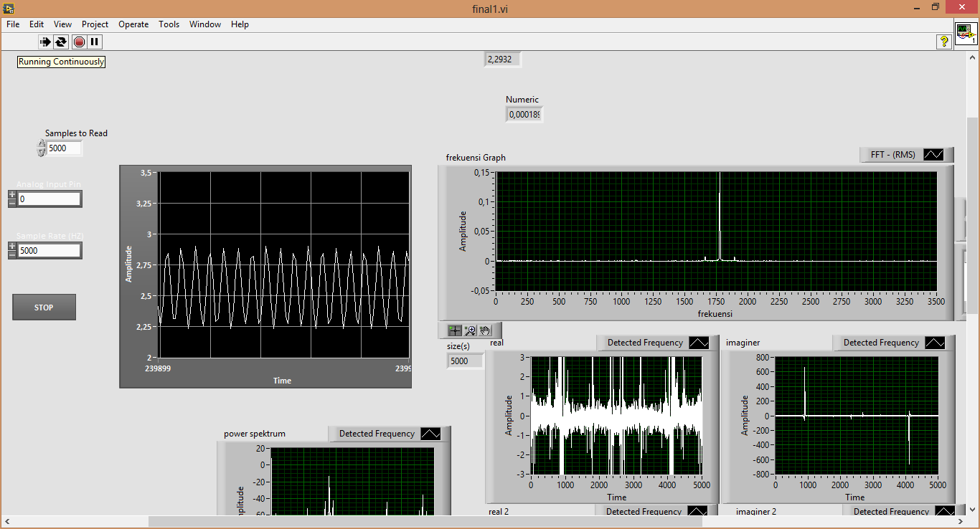Image resolution: width=980 pixels, height=529 pixels.
Task: Click the real 2 graph plot legend icon
Action: [697, 511]
